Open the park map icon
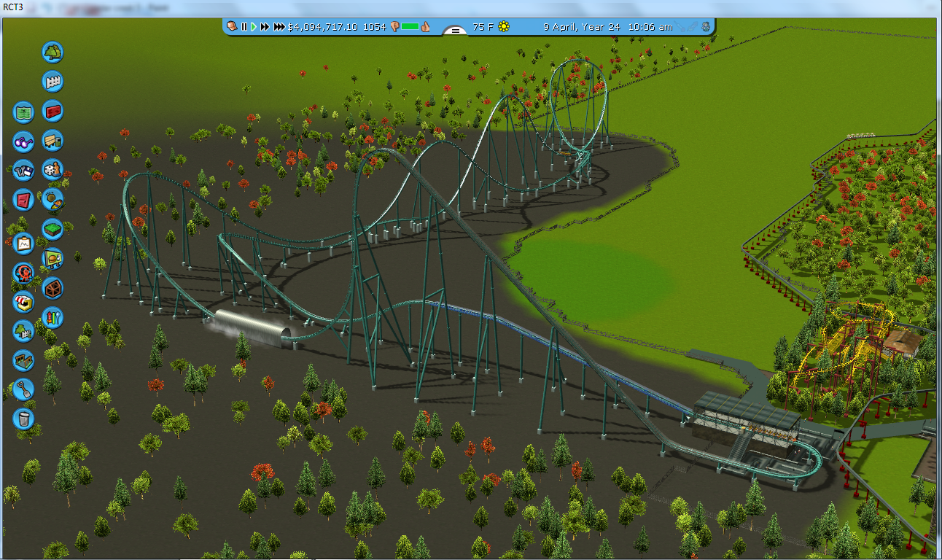942x560 pixels. pyautogui.click(x=24, y=112)
